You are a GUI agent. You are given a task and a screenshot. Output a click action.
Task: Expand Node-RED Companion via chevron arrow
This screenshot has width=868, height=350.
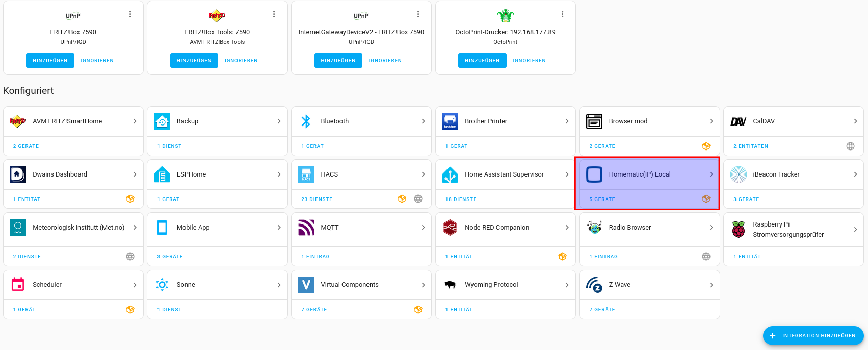click(567, 228)
